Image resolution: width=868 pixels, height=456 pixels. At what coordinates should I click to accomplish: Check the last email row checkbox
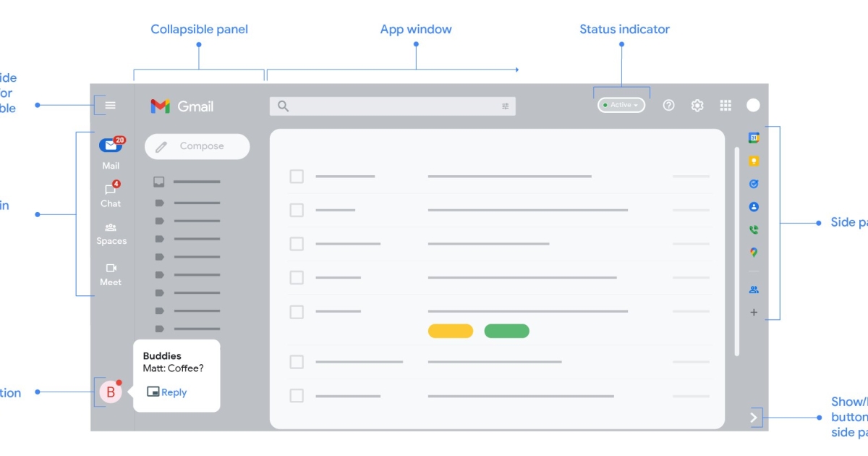click(x=297, y=396)
